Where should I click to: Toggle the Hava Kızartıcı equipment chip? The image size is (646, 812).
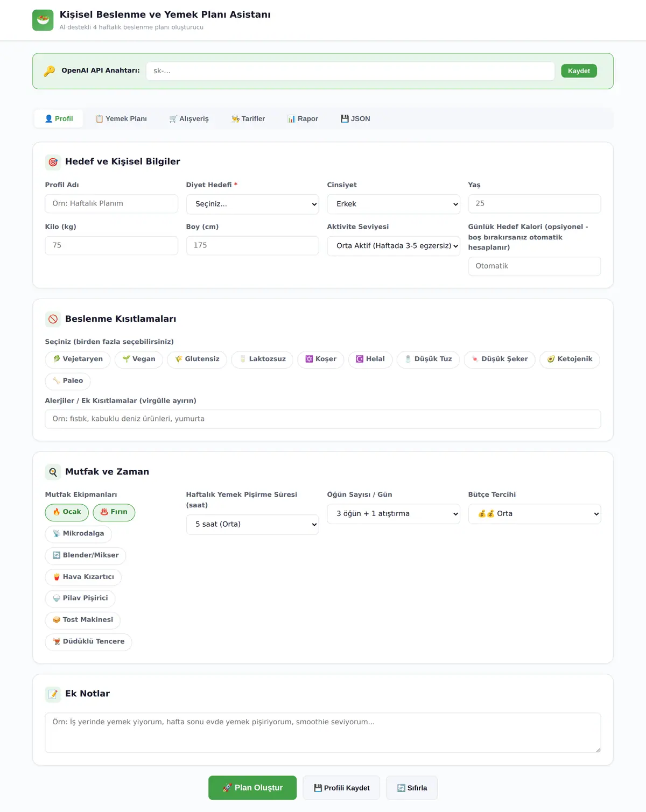pos(83,577)
